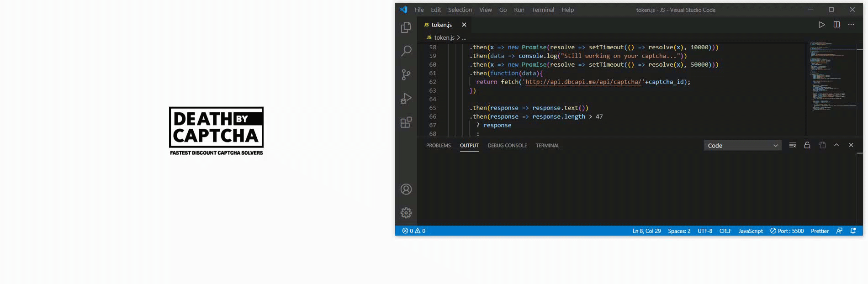Open editor More Actions ellipsis menu

coord(851,25)
